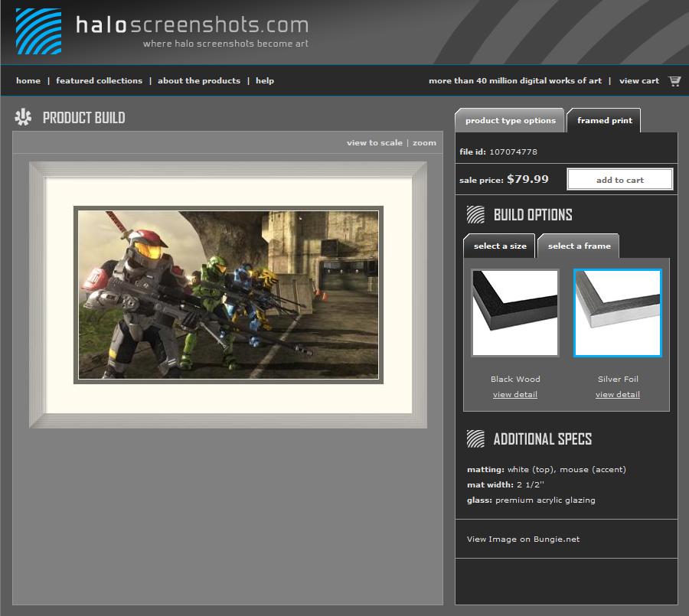
Task: Switch to product type options tab
Action: point(510,121)
